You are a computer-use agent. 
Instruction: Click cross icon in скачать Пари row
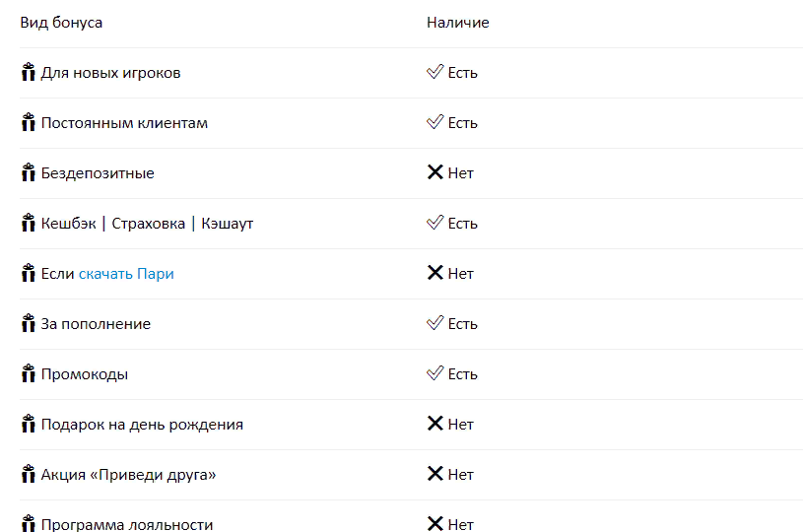click(x=435, y=272)
